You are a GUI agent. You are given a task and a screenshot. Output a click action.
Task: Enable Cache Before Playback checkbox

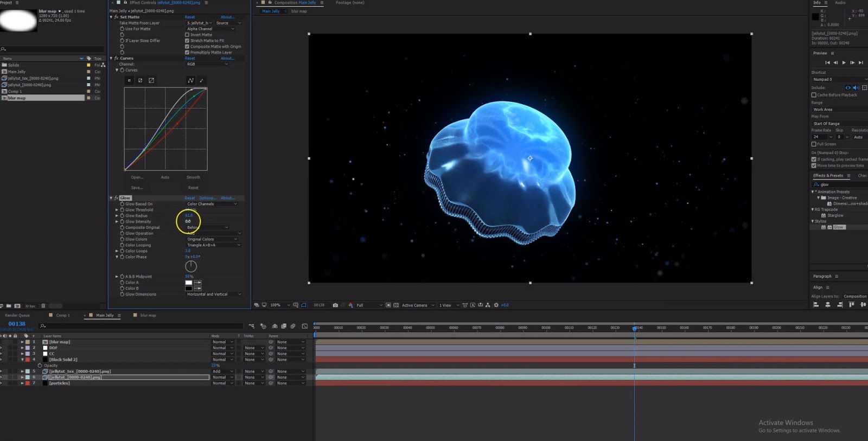[814, 95]
